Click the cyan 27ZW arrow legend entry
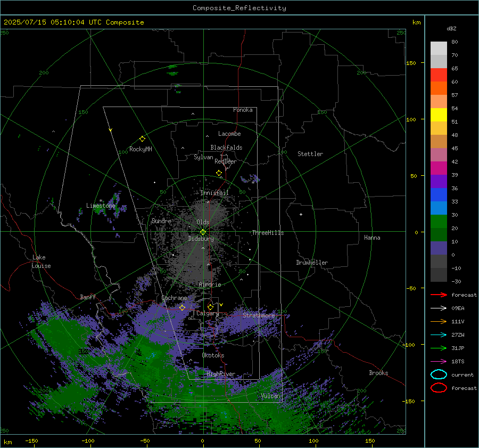Viewport: 479px width, 448px height. tap(439, 335)
